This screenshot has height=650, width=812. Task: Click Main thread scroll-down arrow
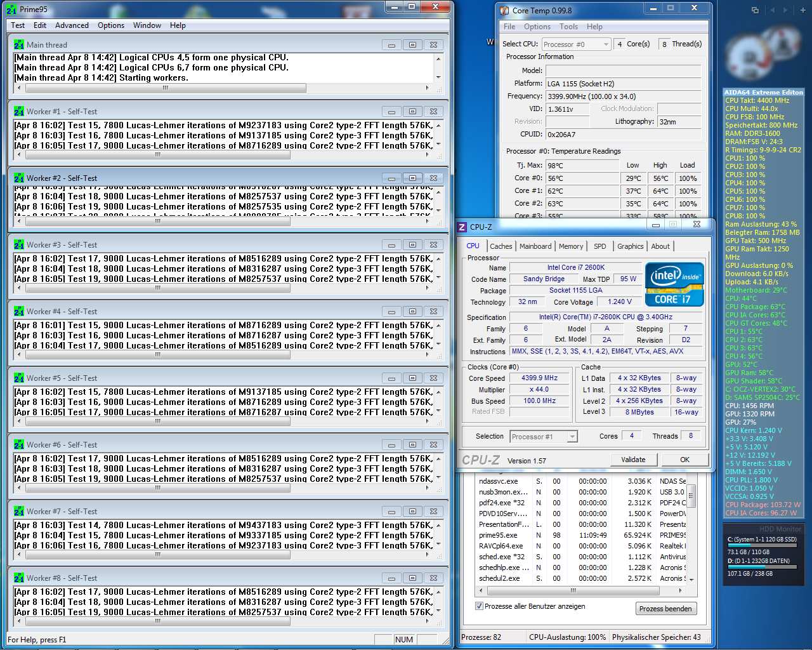pyautogui.click(x=438, y=77)
